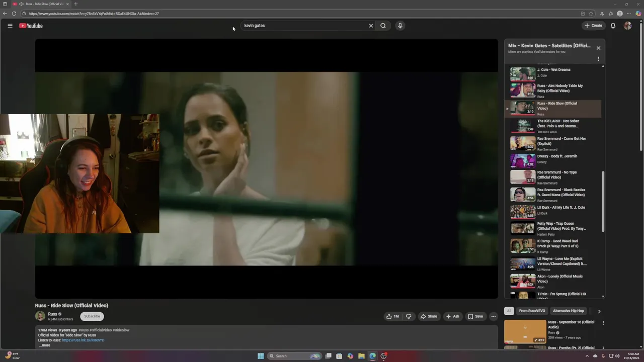Mute the tab via speaker icon
The image size is (644, 362).
21,4
